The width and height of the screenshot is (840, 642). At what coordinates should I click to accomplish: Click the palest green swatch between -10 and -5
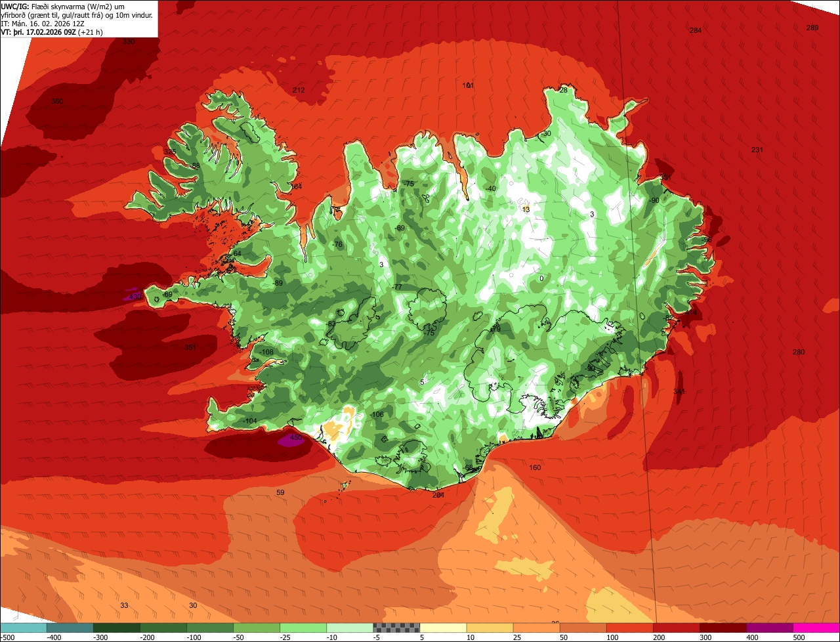(x=350, y=628)
